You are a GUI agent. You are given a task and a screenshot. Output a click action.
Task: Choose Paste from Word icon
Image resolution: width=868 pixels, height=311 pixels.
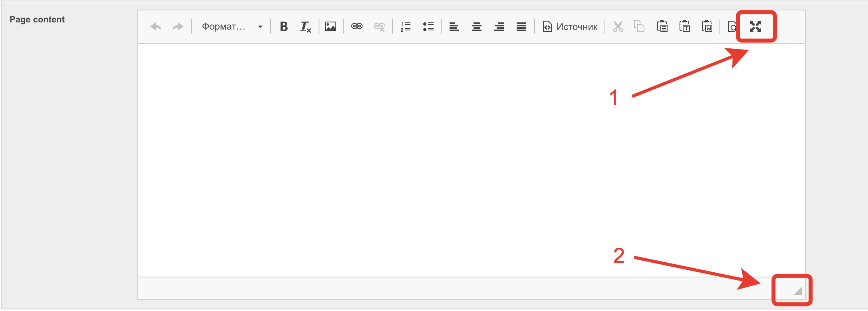(707, 27)
